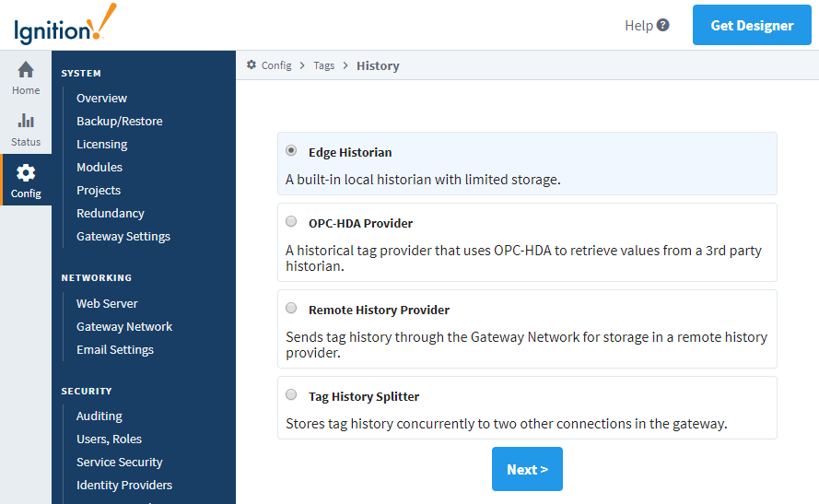Viewport: 819px width, 504px height.
Task: Click the SECURITY section header
Action: [x=87, y=392]
